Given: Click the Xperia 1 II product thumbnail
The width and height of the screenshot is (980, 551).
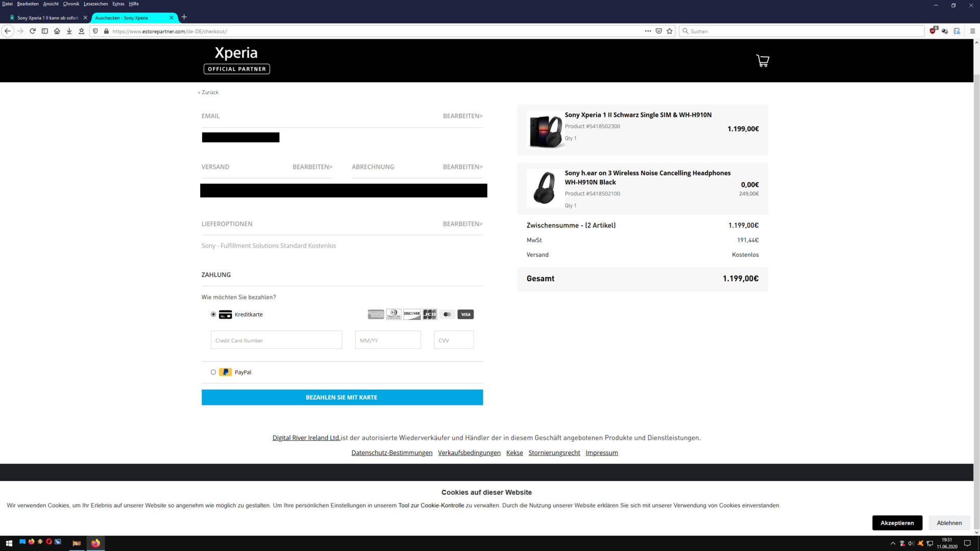Looking at the screenshot, I should click(545, 130).
